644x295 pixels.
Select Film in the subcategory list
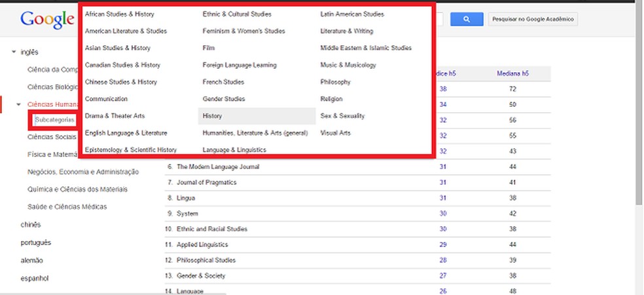(x=209, y=48)
